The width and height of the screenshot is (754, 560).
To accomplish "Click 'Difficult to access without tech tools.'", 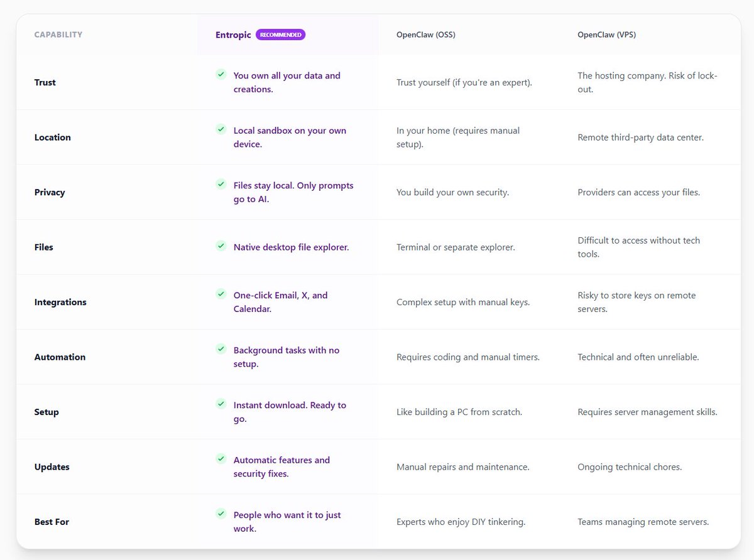I will click(x=638, y=247).
